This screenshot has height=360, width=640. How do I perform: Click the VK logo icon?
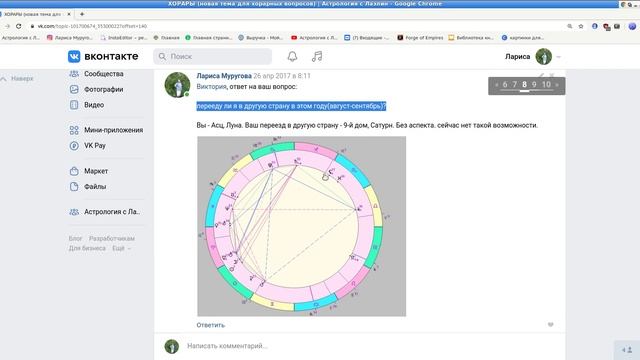[x=74, y=56]
